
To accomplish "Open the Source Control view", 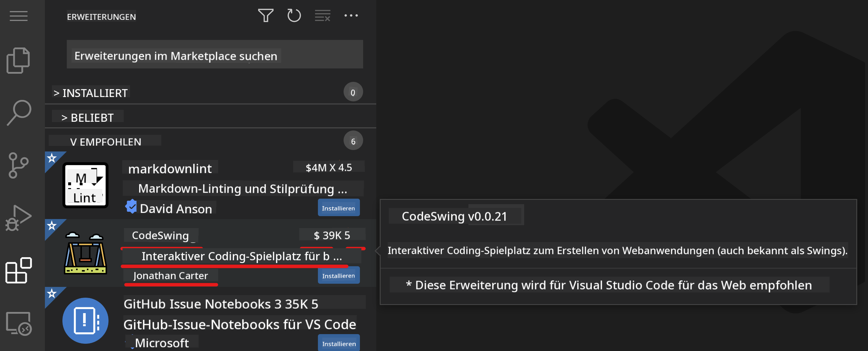I will coord(19,165).
